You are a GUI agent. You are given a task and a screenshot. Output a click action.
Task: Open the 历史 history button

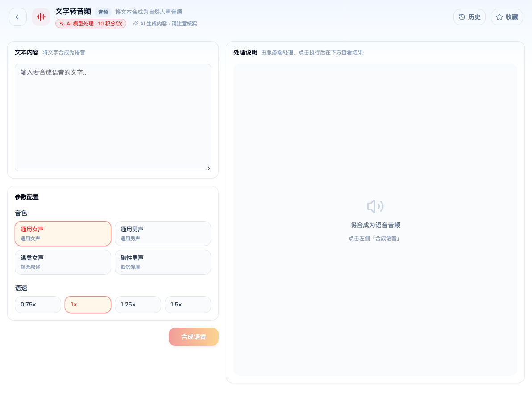tap(470, 17)
